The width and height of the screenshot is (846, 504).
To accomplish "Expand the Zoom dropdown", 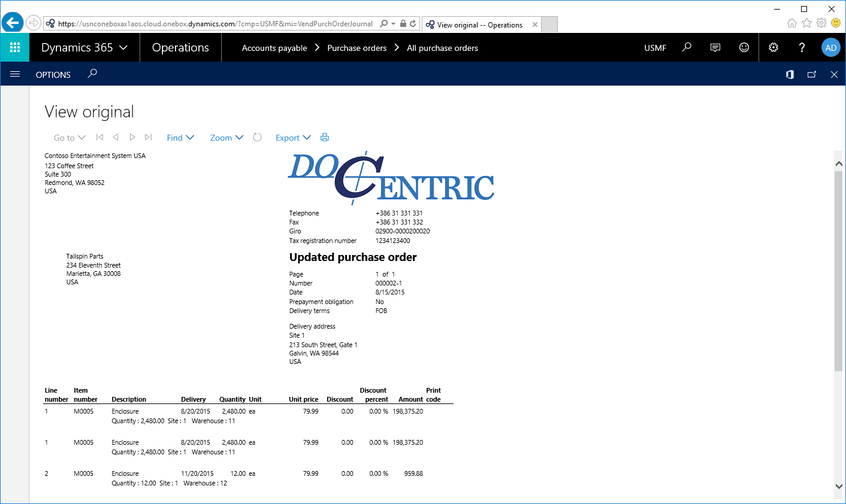I will pyautogui.click(x=226, y=138).
